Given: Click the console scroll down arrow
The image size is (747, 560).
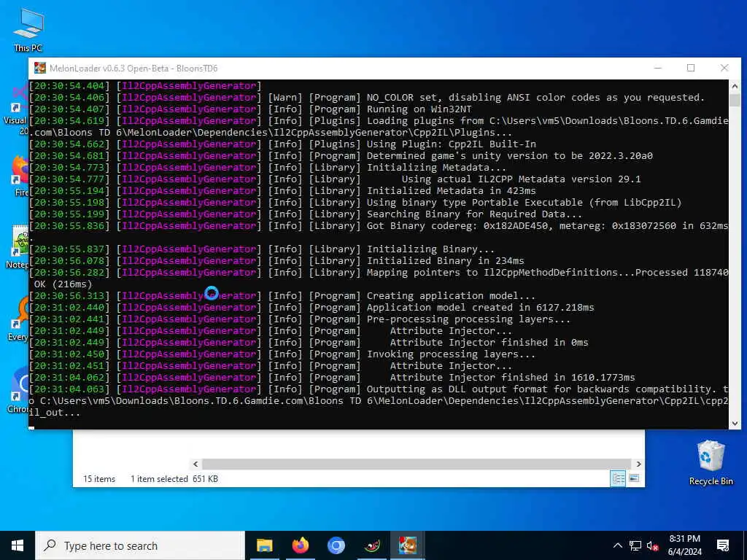Looking at the screenshot, I should [735, 423].
